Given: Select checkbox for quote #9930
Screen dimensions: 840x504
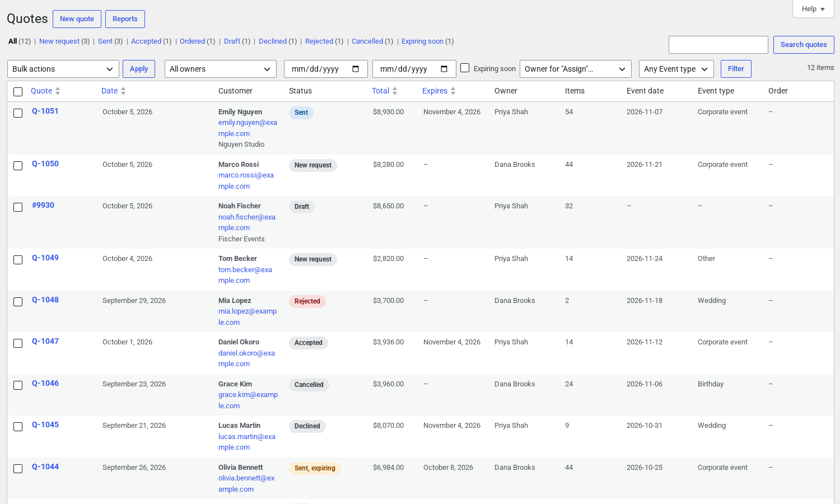Looking at the screenshot, I should point(18,207).
